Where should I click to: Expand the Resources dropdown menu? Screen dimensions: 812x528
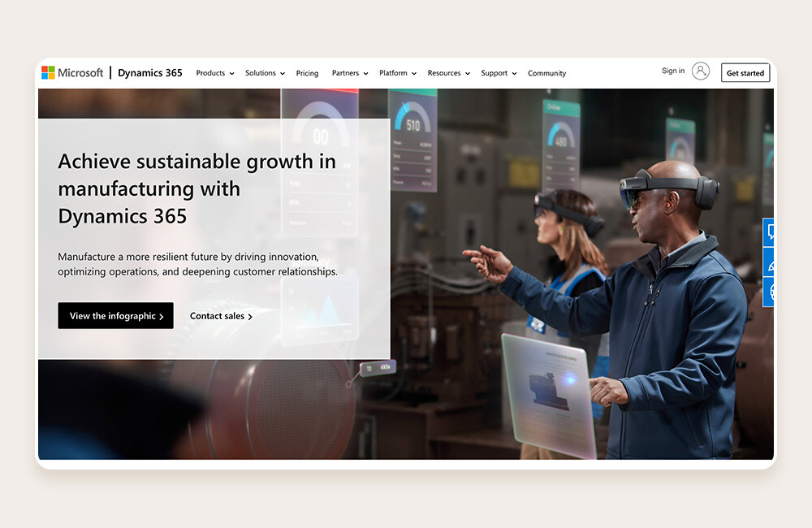click(448, 73)
